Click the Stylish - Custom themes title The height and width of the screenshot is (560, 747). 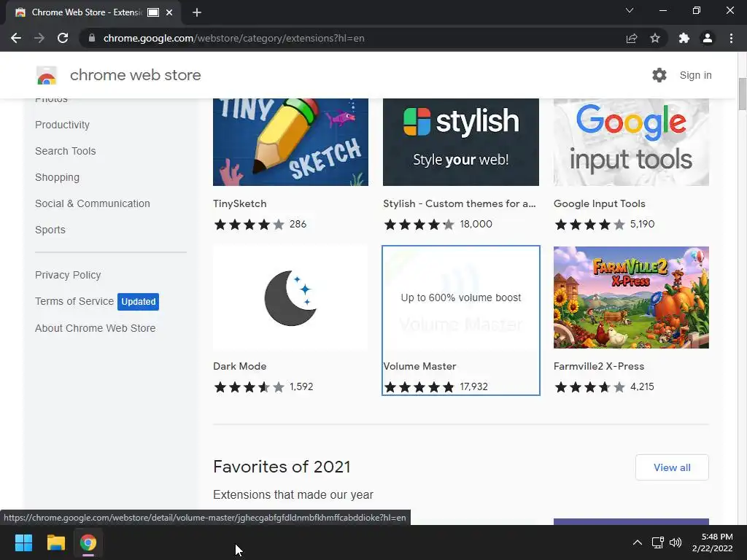pyautogui.click(x=460, y=204)
